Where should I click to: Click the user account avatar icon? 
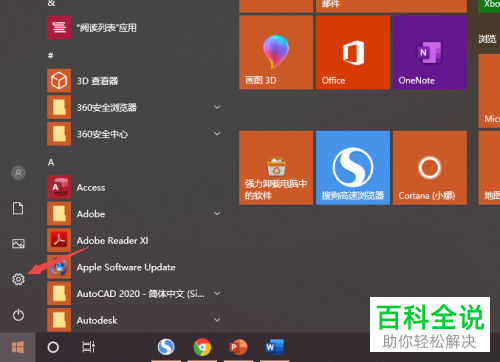[x=18, y=173]
